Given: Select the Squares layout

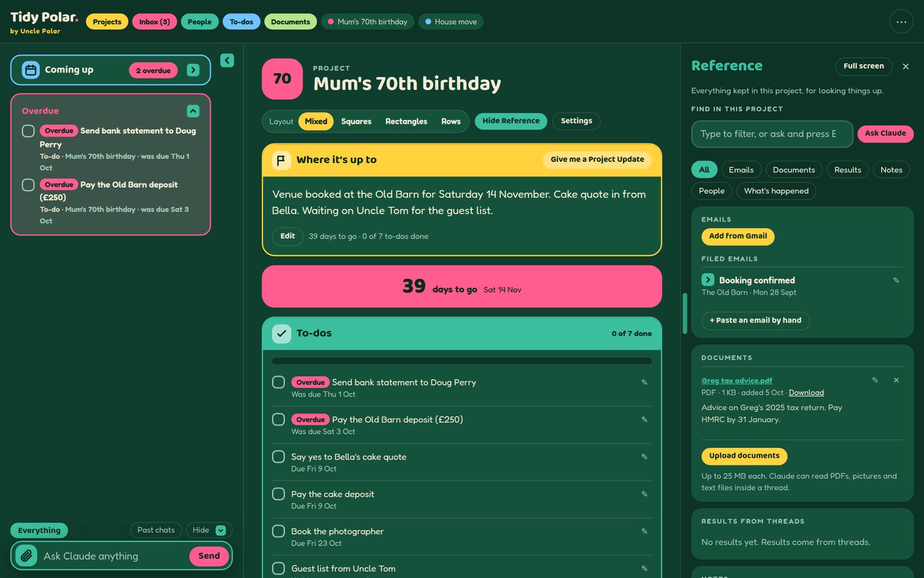Looking at the screenshot, I should click(x=356, y=121).
